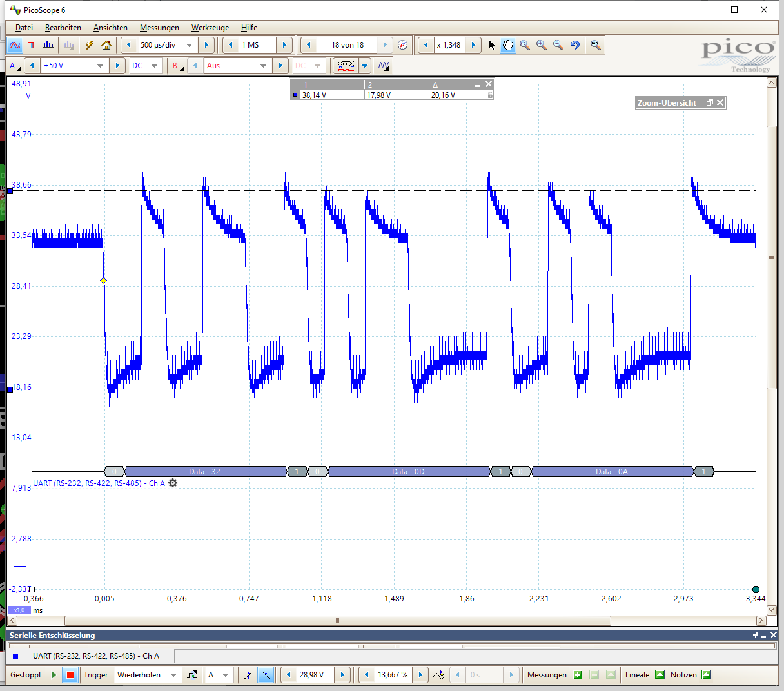
Task: Zoom to full view (100%)
Action: 596,45
